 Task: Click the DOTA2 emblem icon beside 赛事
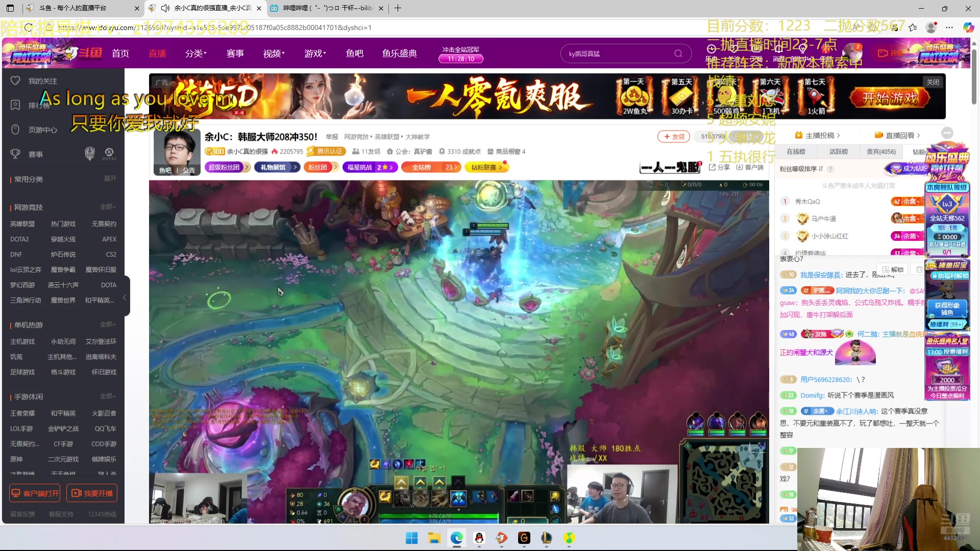[x=109, y=154]
